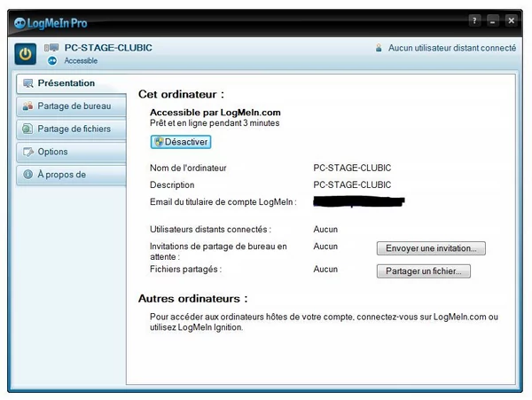Screen dimensions: 532x400
Task: Click the Désactiver button
Action: pyautogui.click(x=181, y=142)
